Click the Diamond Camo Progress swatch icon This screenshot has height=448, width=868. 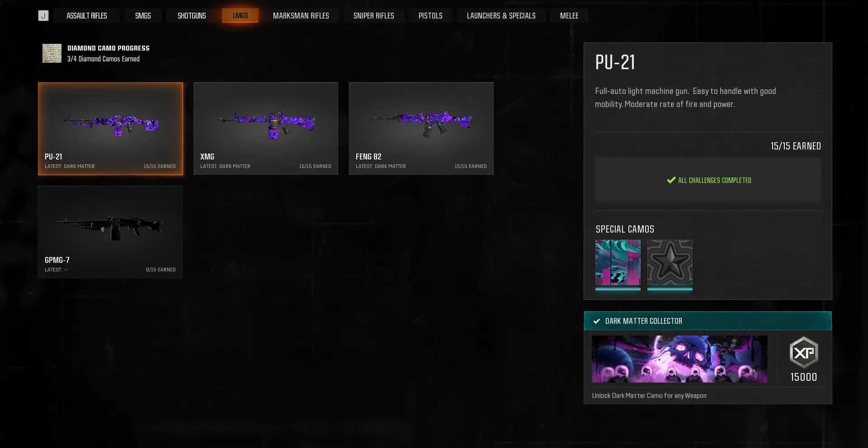coord(52,53)
